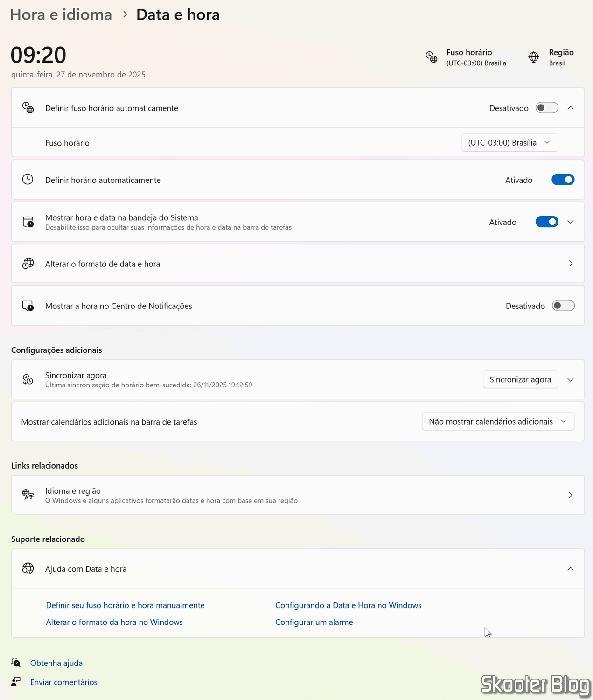The image size is (593, 700).
Task: Toggle Mostrar hora e data na bandeja switch
Action: pos(547,222)
